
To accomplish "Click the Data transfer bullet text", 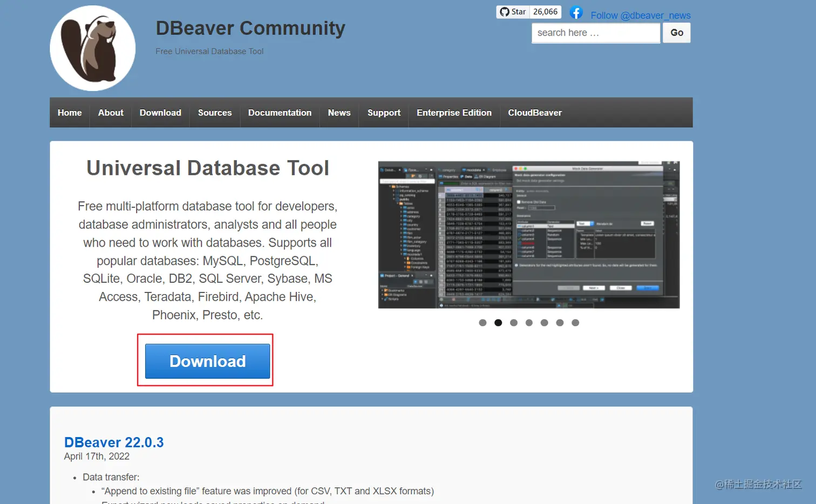I will pyautogui.click(x=111, y=477).
